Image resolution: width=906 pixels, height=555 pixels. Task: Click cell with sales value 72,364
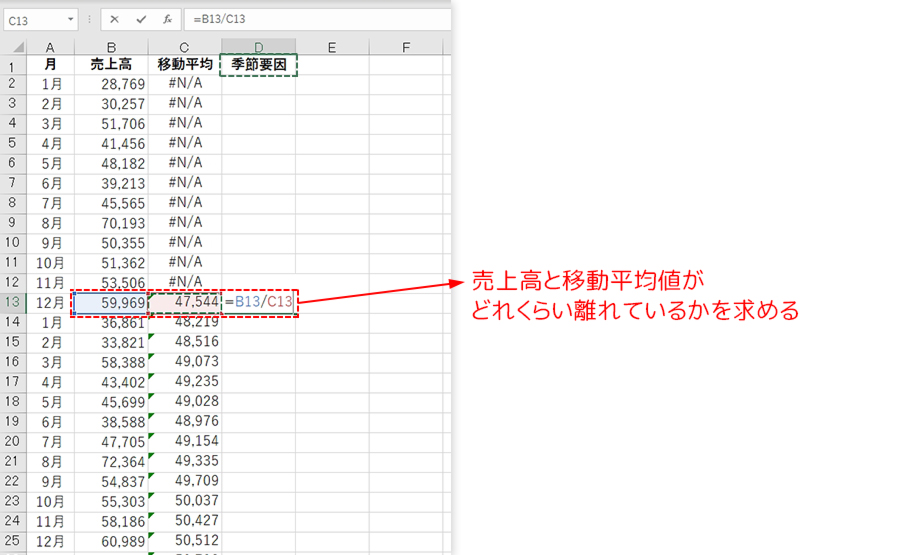[111, 460]
